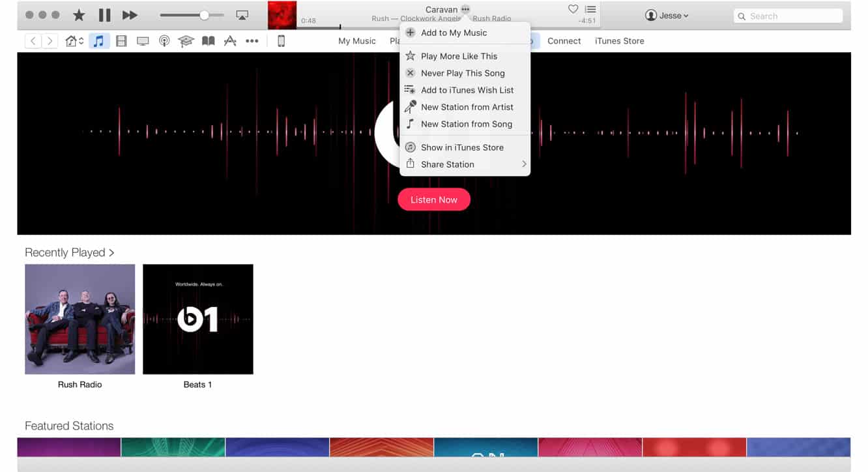Switch to the Connect tab
Image resolution: width=868 pixels, height=472 pixels.
[x=564, y=40]
